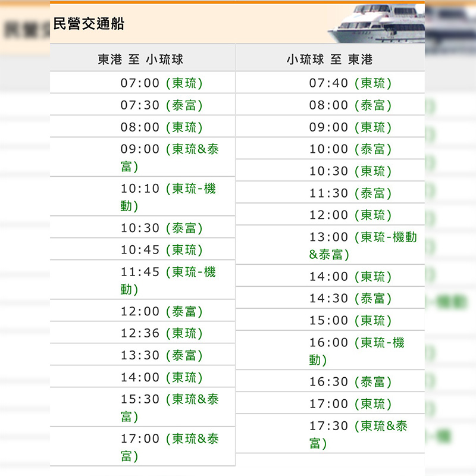Select the 11:30 (泰富) return entry
This screenshot has height=476, width=476.
(x=350, y=193)
